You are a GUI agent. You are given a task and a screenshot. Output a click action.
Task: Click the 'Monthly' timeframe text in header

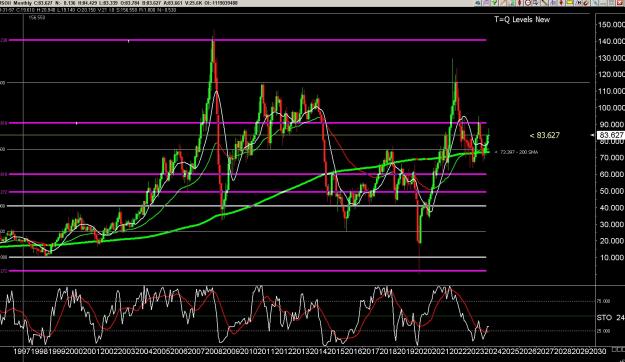24,3
